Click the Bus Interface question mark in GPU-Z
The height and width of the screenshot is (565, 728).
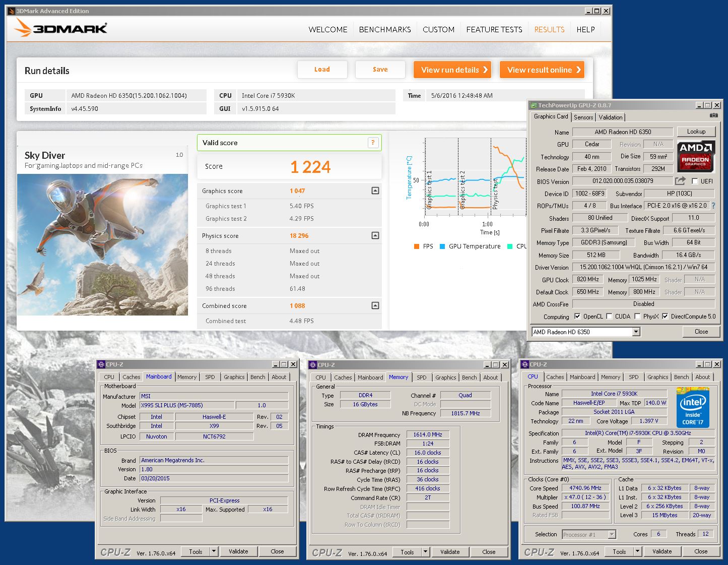713,206
